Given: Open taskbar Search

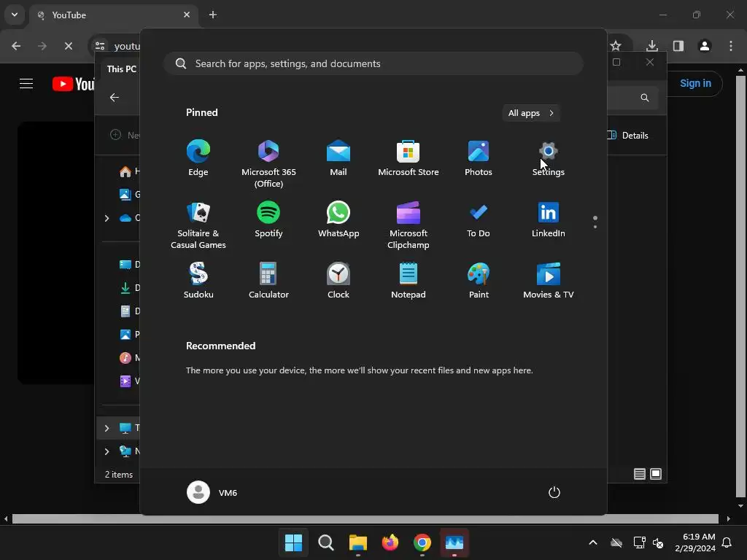Looking at the screenshot, I should pyautogui.click(x=326, y=542).
